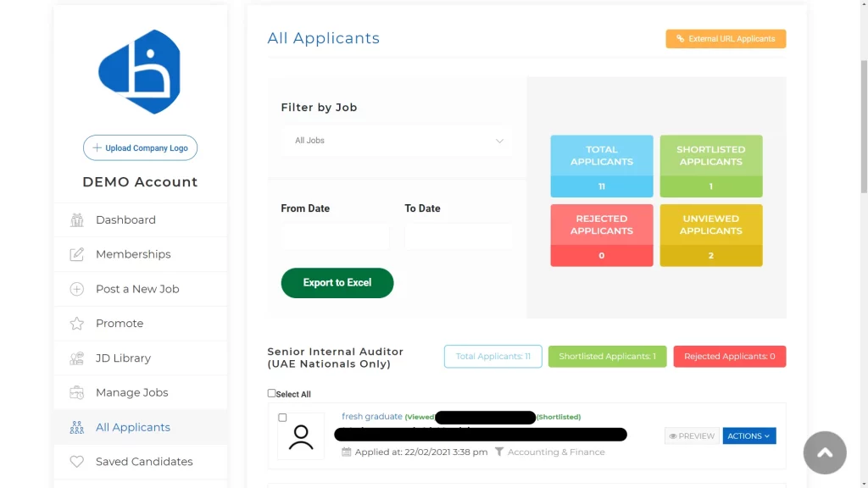Open the fresh graduate applicant link
The image size is (868, 488).
point(372,416)
